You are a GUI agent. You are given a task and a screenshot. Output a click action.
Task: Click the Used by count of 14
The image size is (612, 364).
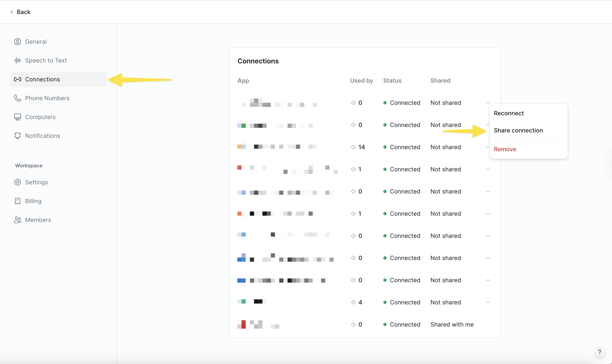pyautogui.click(x=361, y=147)
